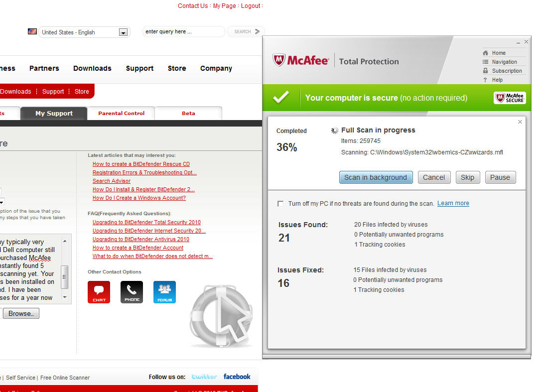Open How to create a BitDefender Rescue CD

point(141,164)
